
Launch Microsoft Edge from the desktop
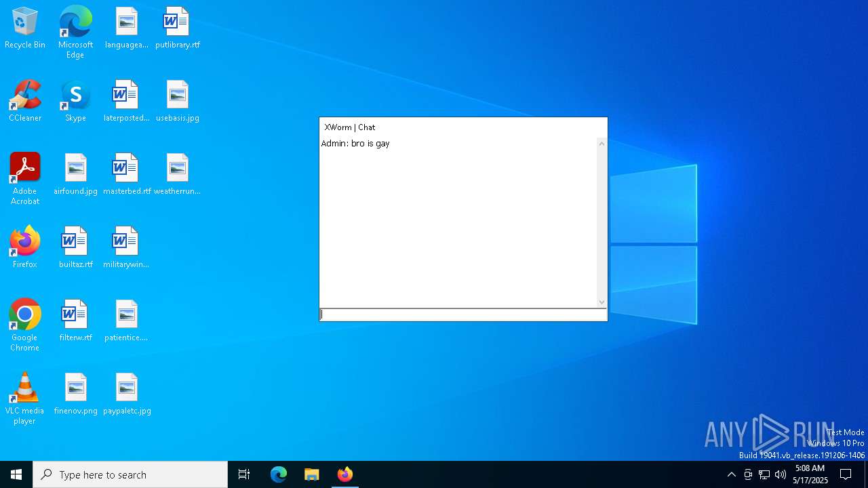pyautogui.click(x=75, y=33)
